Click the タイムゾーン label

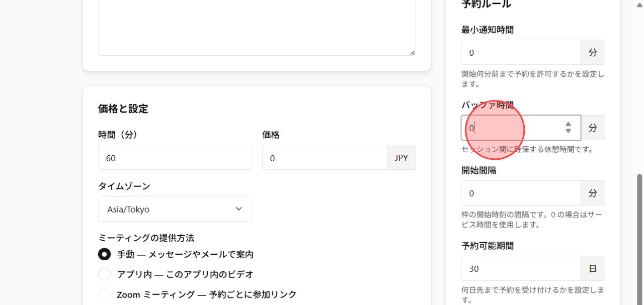tap(124, 186)
